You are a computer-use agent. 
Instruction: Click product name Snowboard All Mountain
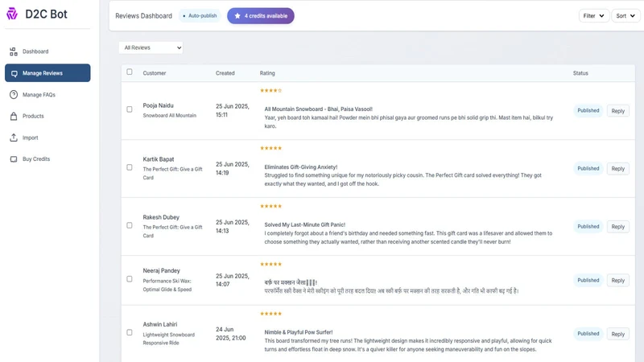pyautogui.click(x=170, y=115)
